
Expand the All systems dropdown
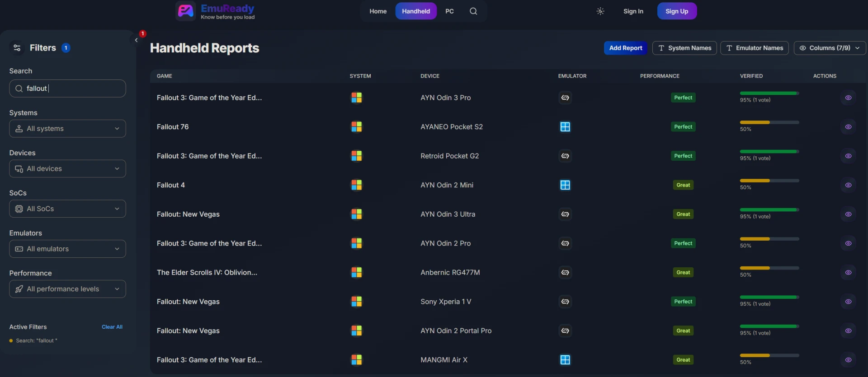[67, 129]
